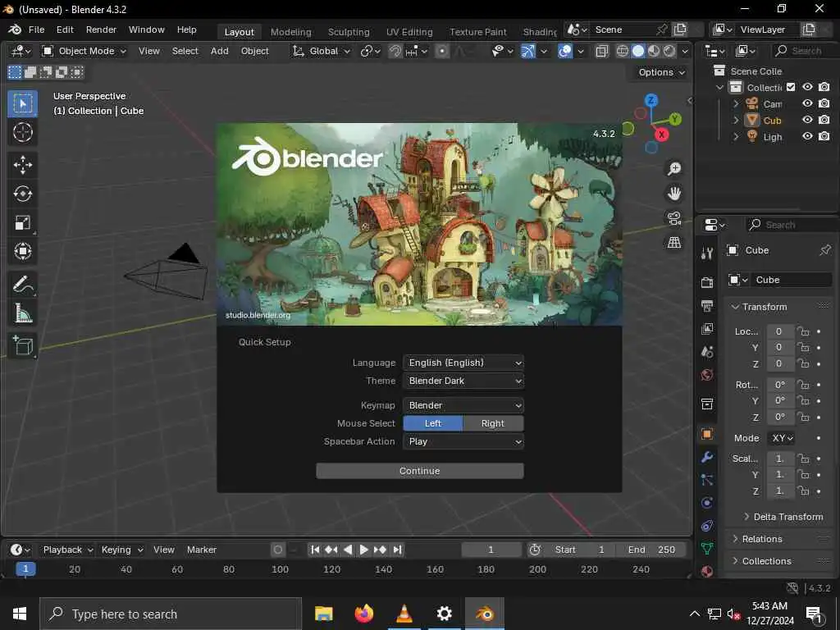This screenshot has width=840, height=630.
Task: Toggle visibility eye for Cube
Action: point(807,120)
